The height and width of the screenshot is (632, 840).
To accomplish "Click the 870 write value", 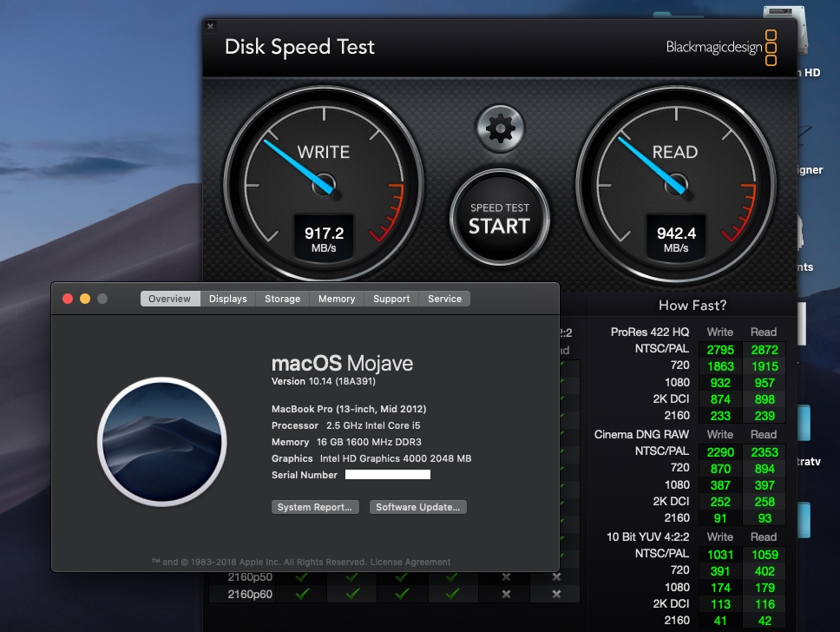I will pyautogui.click(x=720, y=469).
